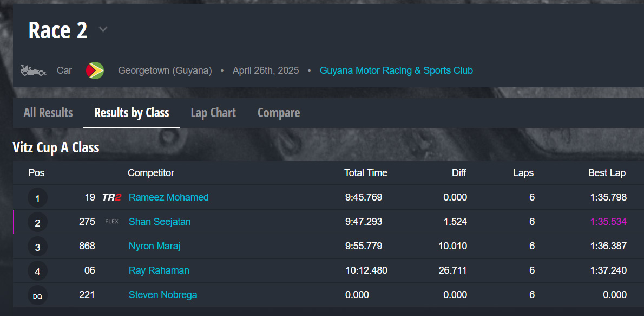The height and width of the screenshot is (316, 644).
Task: Click the purple fastest lap time 1:35.534
Action: [608, 222]
